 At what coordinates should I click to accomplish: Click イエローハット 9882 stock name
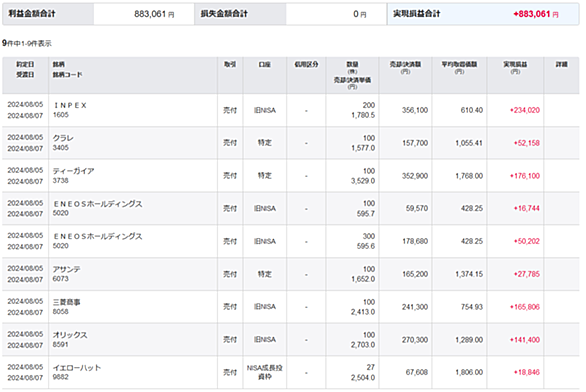[77, 368]
